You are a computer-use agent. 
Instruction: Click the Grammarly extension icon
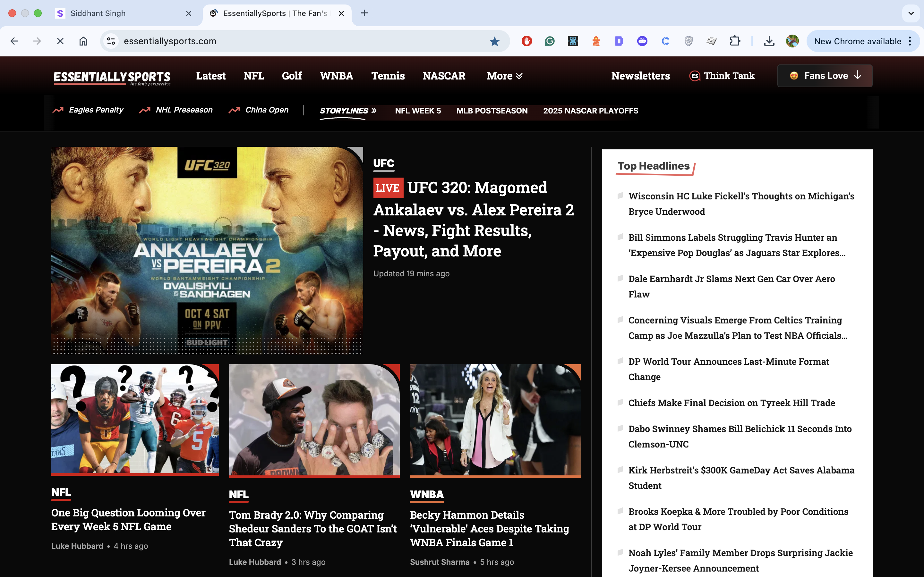tap(550, 41)
